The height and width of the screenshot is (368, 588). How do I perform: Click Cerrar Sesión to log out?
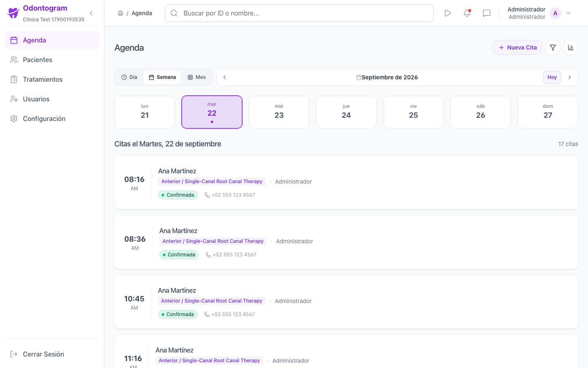(52, 354)
